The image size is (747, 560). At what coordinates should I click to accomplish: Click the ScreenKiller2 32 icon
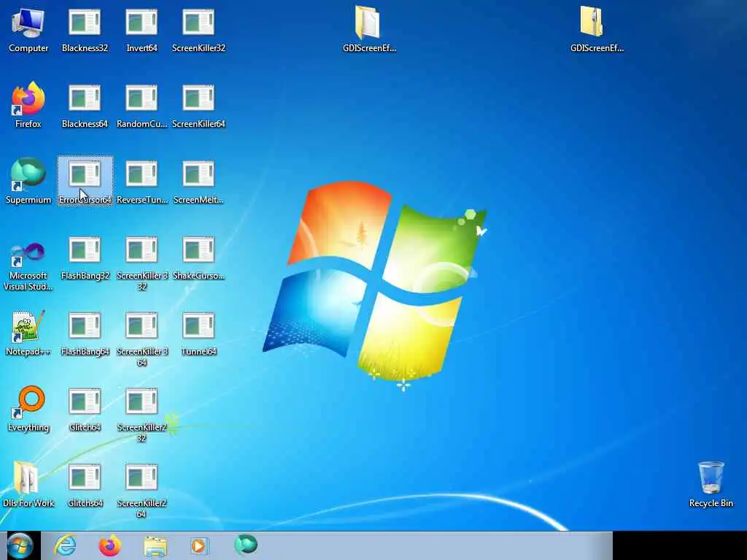click(142, 414)
